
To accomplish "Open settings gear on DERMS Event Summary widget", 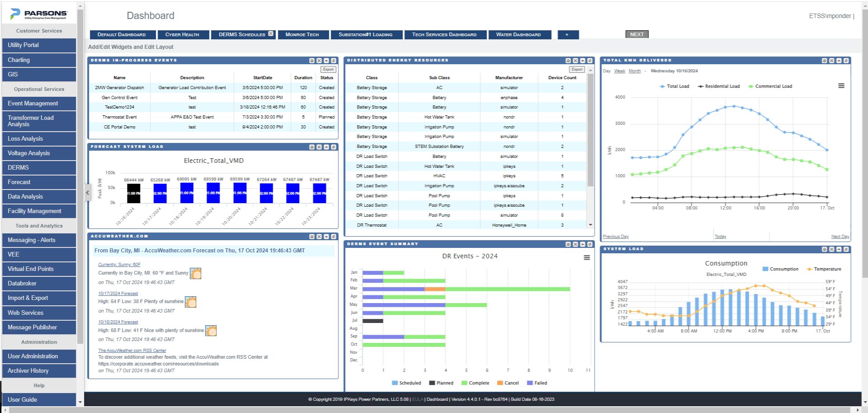I will tap(568, 244).
